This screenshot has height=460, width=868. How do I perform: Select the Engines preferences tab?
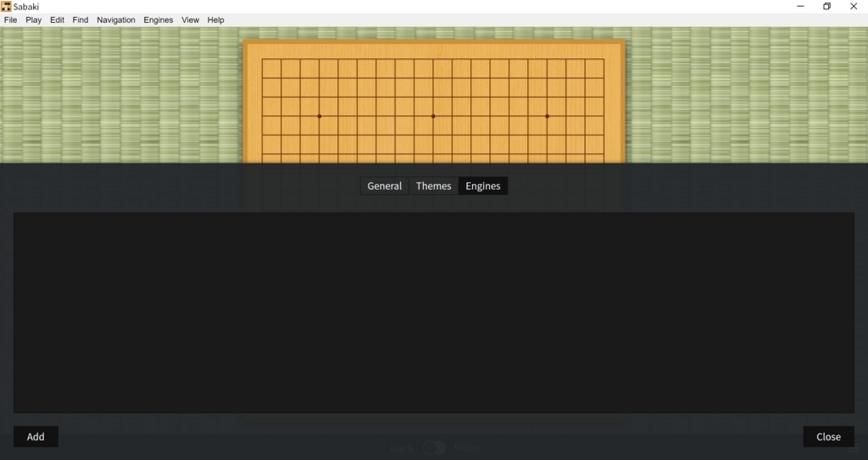tap(482, 186)
